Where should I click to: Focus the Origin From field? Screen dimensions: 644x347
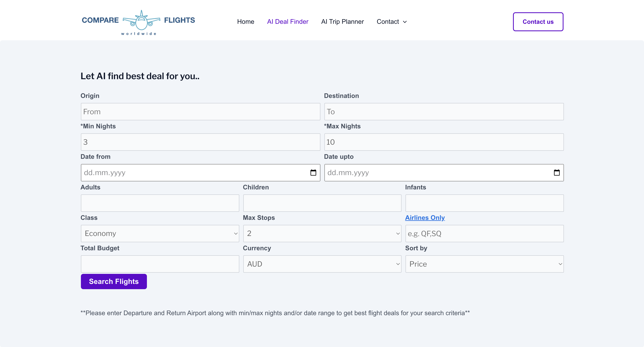click(200, 112)
